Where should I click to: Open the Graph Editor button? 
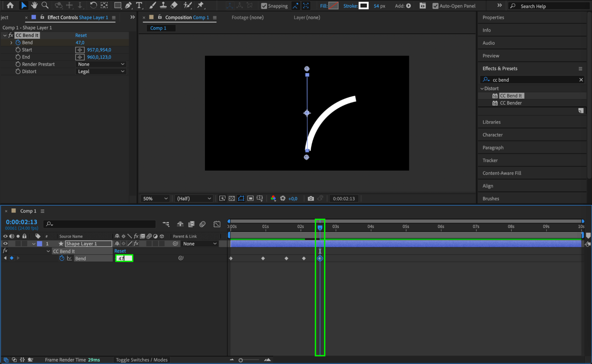217,224
